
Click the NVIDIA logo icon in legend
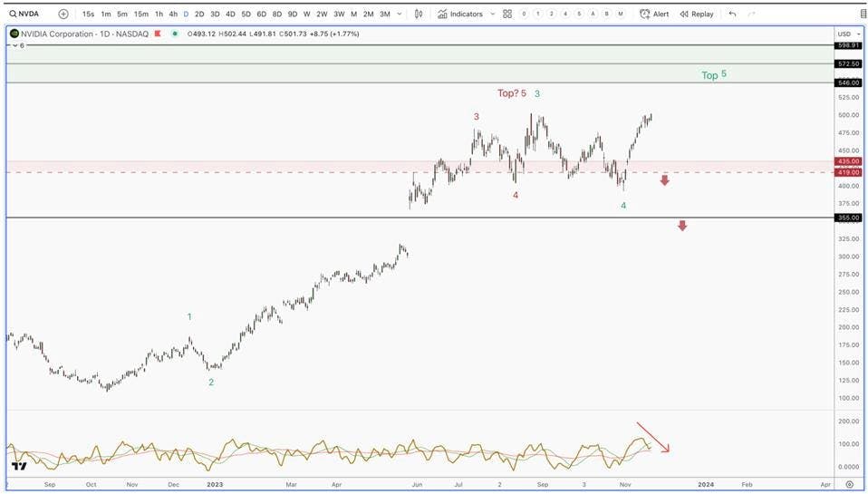click(14, 34)
